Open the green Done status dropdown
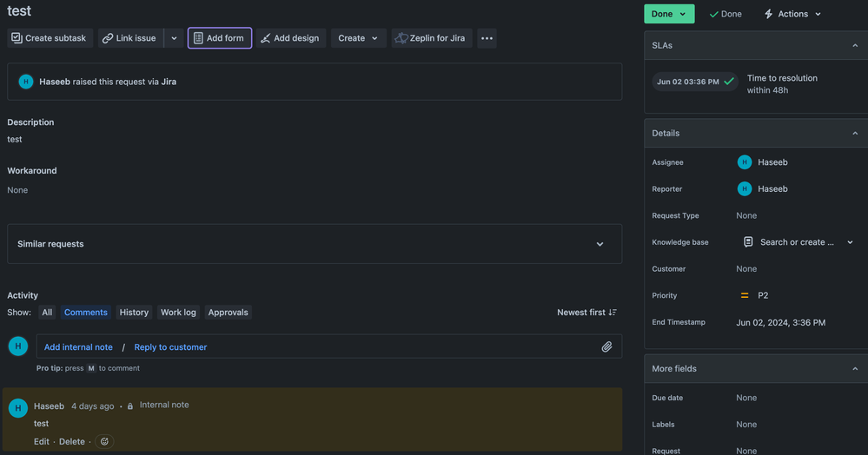The image size is (868, 455). [669, 14]
